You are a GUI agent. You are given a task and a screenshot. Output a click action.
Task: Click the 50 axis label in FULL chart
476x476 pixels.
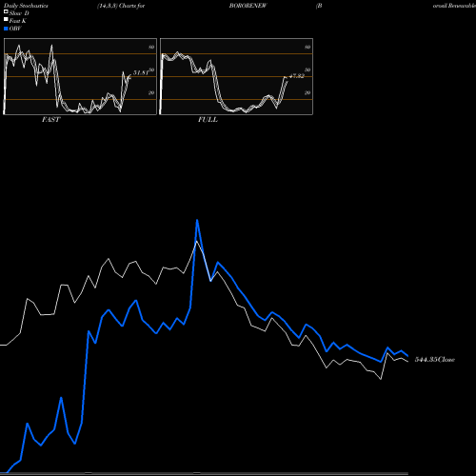(x=307, y=69)
